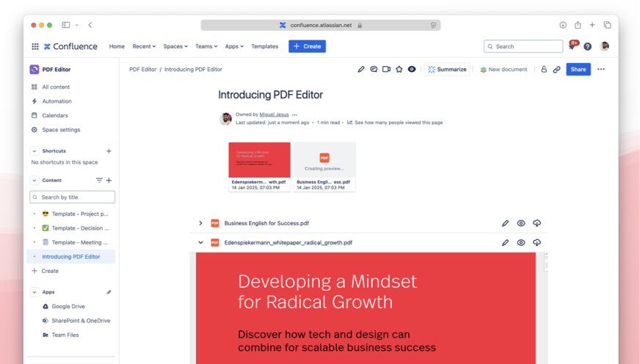Toggle watching this page with the eye icon

click(x=412, y=70)
